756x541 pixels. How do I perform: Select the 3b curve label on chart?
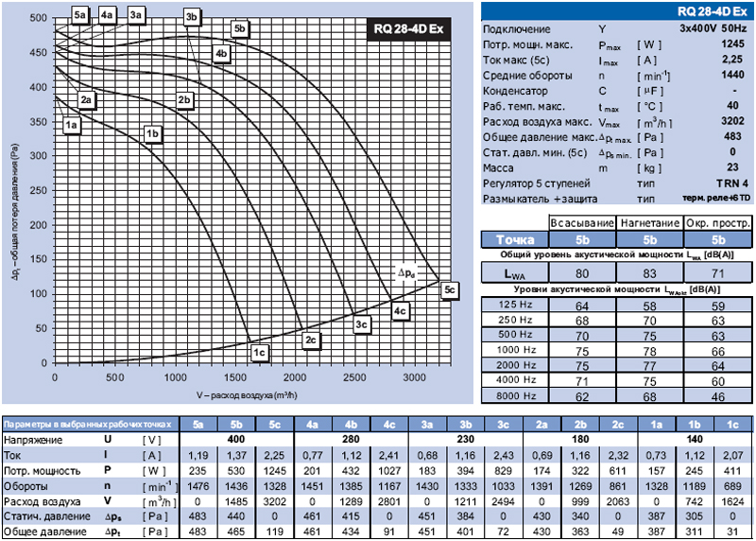(192, 16)
